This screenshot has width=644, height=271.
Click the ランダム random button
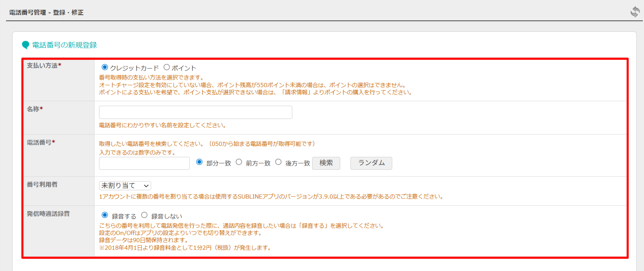(371, 163)
